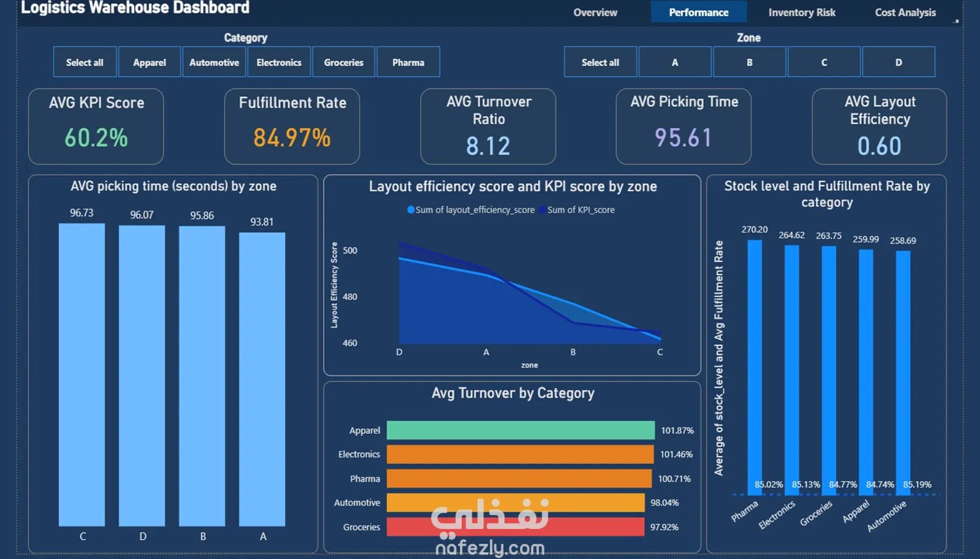This screenshot has width=980, height=559.
Task: Select Electronics stock level column
Action: coord(791,370)
